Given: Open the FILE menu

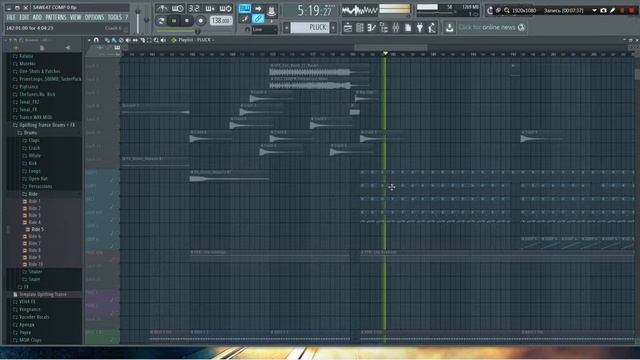Looking at the screenshot, I should coord(11,17).
